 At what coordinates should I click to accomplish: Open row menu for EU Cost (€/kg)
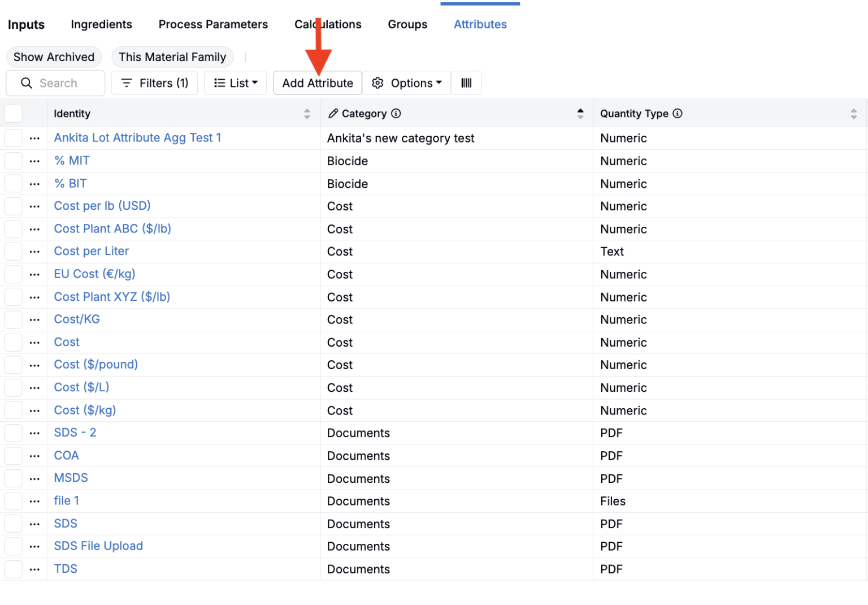34,274
